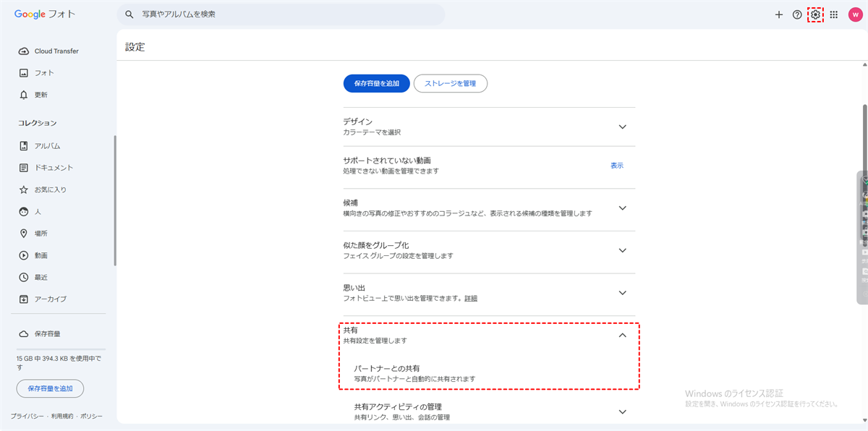Expand the デザイン section chevron
Image resolution: width=868 pixels, height=431 pixels.
(x=623, y=127)
